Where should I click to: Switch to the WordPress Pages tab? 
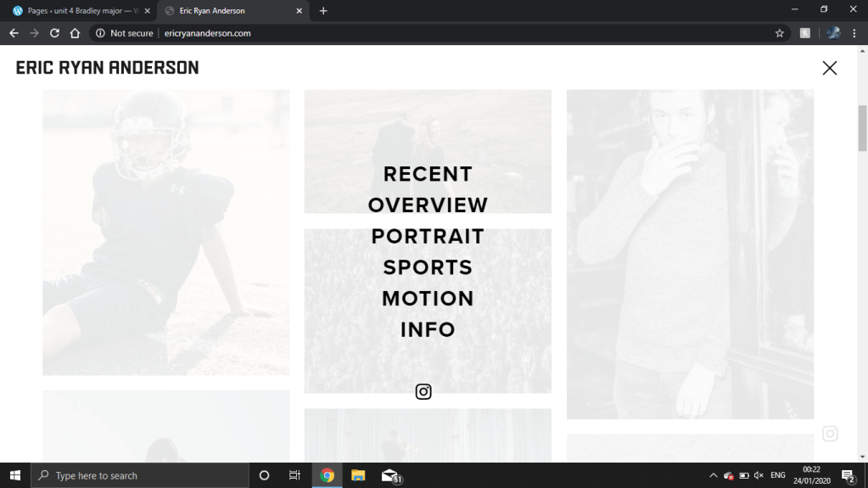[x=76, y=11]
